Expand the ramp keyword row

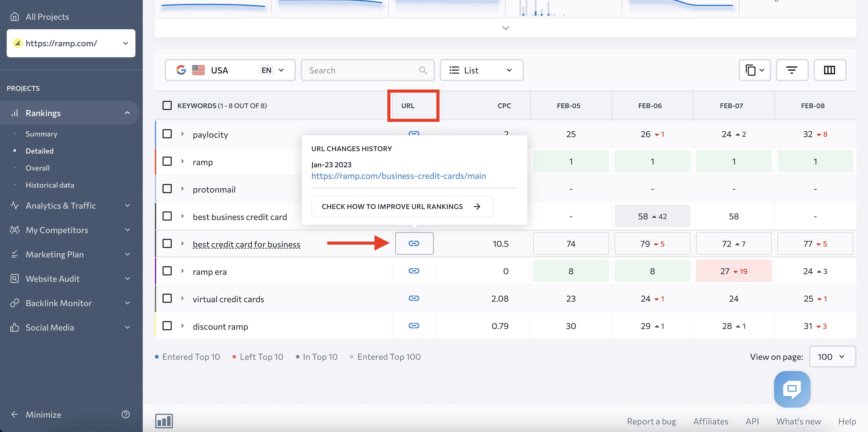click(x=182, y=161)
